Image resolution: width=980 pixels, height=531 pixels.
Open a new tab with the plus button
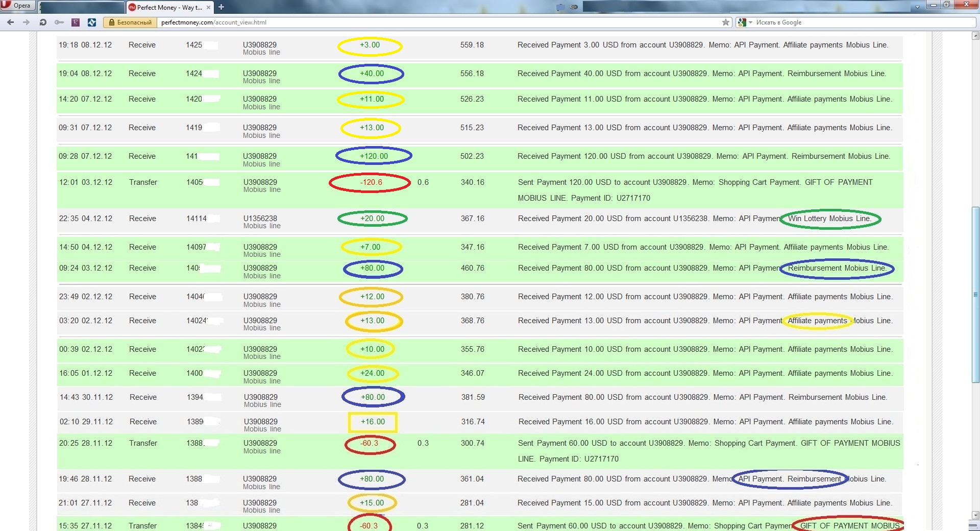221,7
